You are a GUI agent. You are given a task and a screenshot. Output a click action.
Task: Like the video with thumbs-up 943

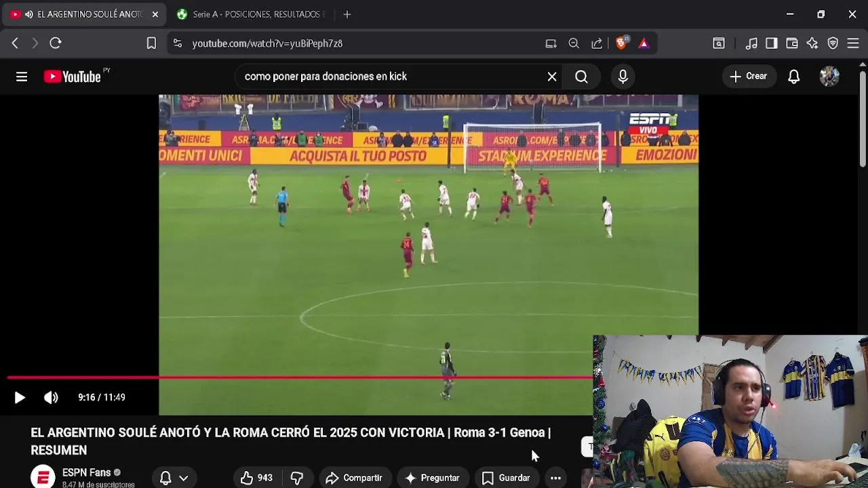(256, 478)
